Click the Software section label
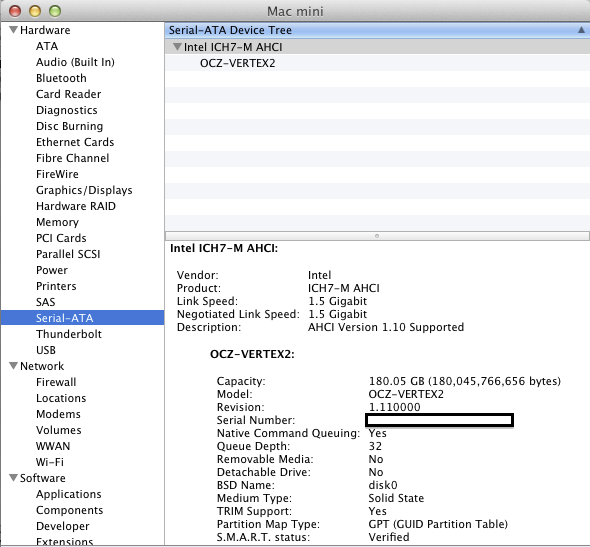This screenshot has width=590, height=547. click(x=43, y=478)
